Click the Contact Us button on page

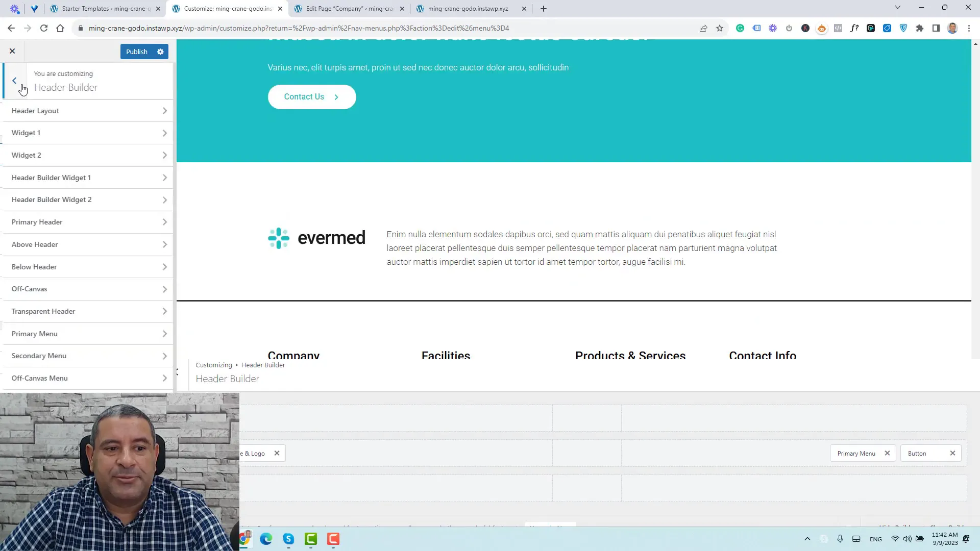pyautogui.click(x=313, y=96)
